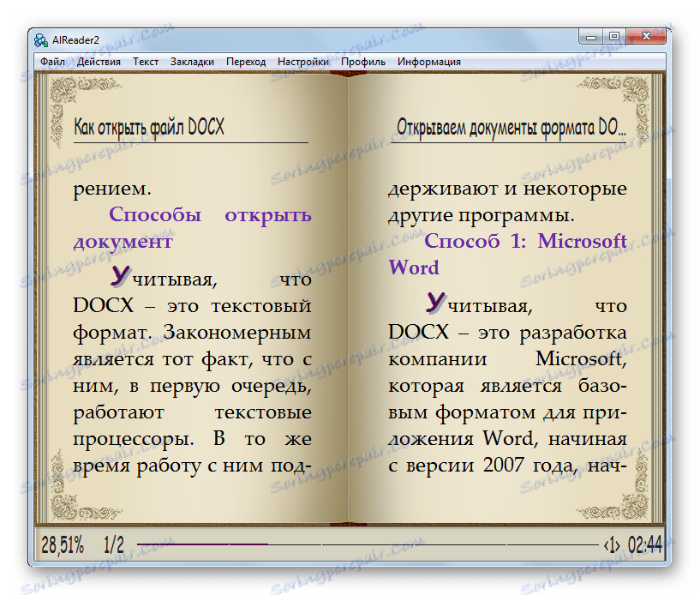Click '2007' in the right page text

(503, 465)
